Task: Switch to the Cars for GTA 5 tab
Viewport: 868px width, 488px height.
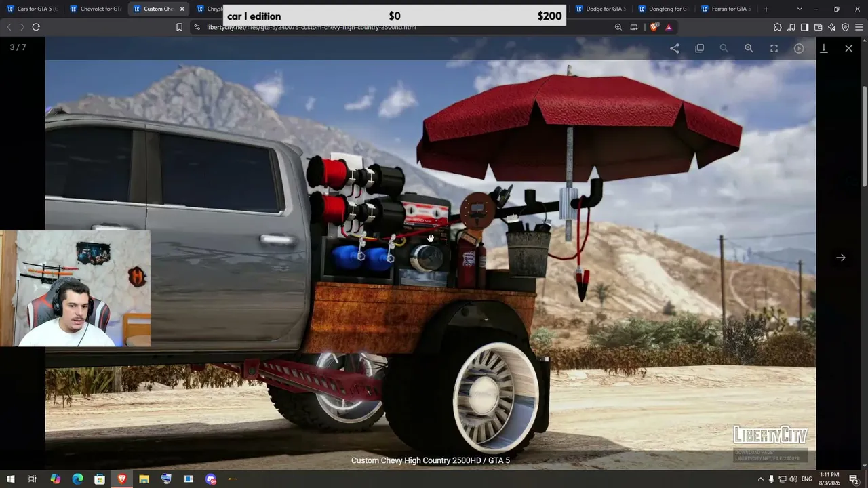Action: point(32,9)
